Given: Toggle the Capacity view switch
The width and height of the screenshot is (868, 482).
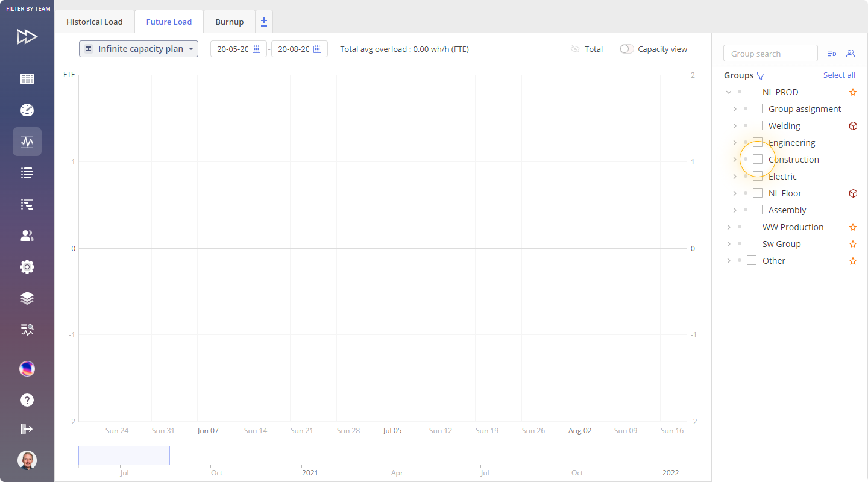Looking at the screenshot, I should (x=627, y=49).
